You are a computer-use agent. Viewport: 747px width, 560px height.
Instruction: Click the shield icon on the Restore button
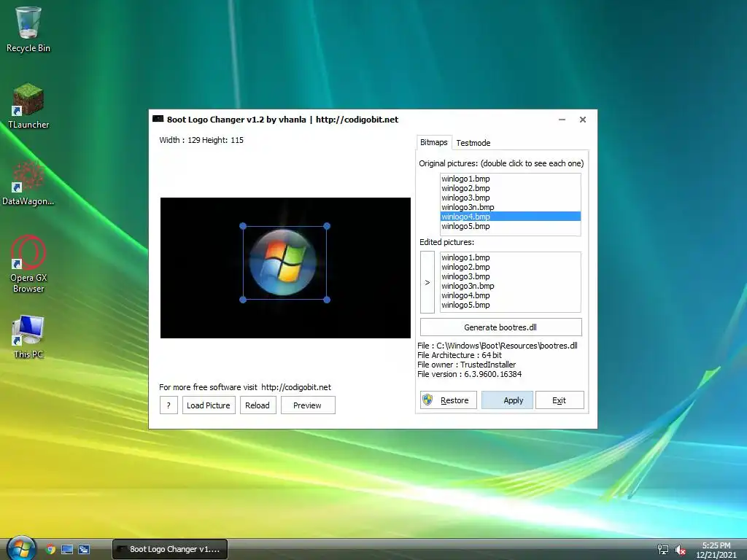[427, 400]
